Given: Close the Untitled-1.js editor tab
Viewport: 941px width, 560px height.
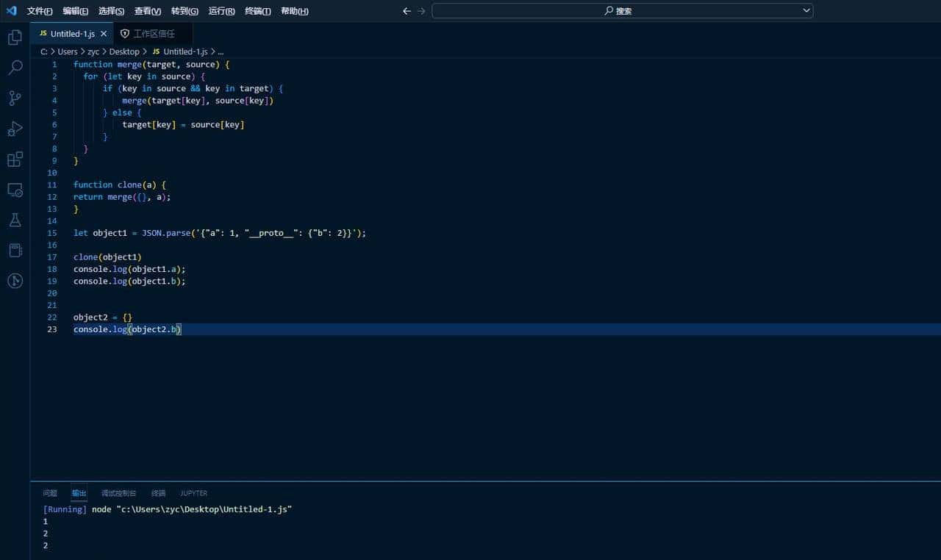Looking at the screenshot, I should pos(104,33).
